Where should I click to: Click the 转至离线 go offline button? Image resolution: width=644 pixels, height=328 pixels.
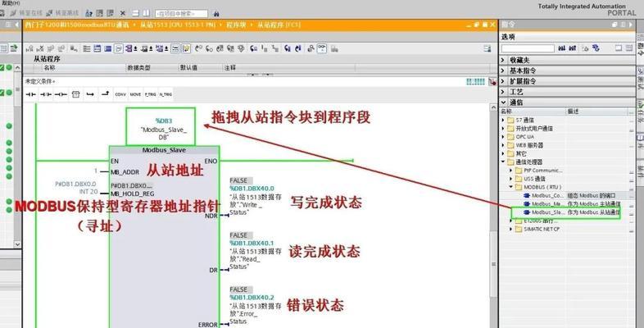click(62, 14)
